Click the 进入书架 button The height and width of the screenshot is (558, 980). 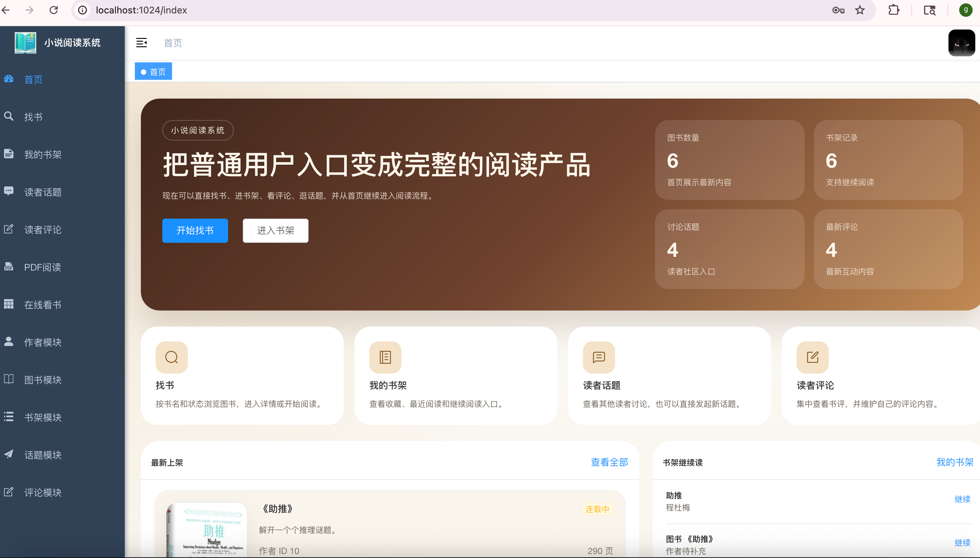pyautogui.click(x=275, y=230)
